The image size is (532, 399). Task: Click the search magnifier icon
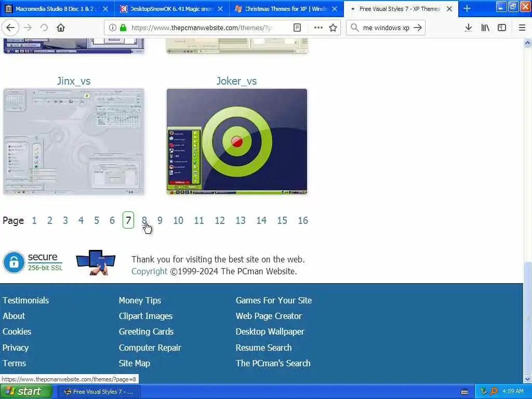click(354, 28)
